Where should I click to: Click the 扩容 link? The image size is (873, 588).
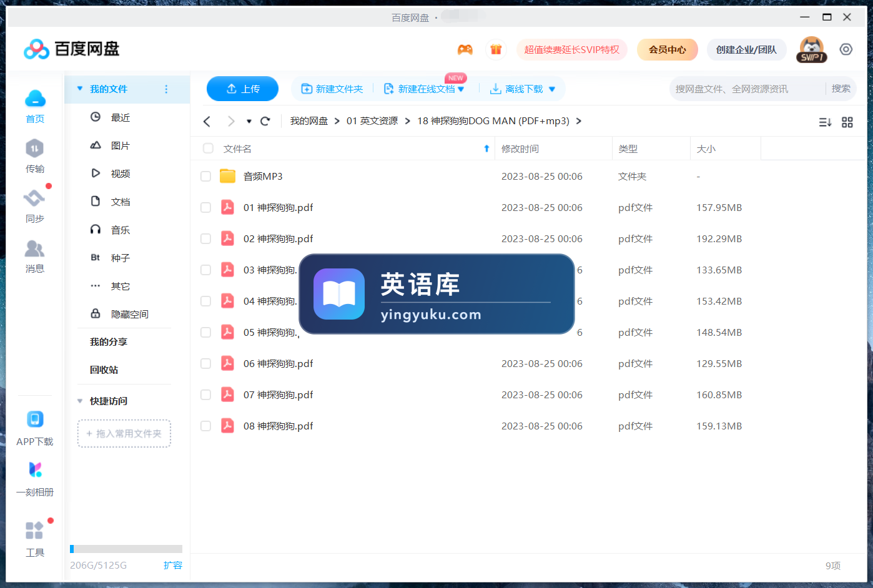[x=173, y=565]
